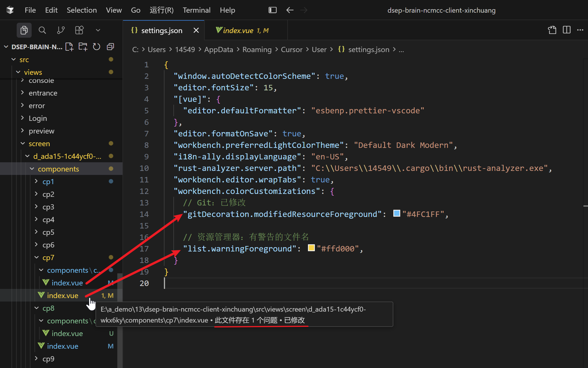
Task: Collapse the views folder
Action: (18, 72)
